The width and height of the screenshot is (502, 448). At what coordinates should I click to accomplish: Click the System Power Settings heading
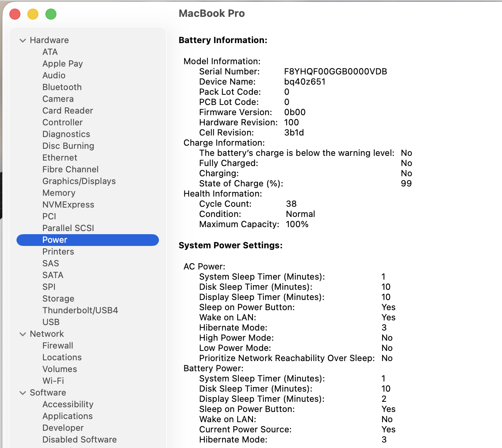[231, 246]
